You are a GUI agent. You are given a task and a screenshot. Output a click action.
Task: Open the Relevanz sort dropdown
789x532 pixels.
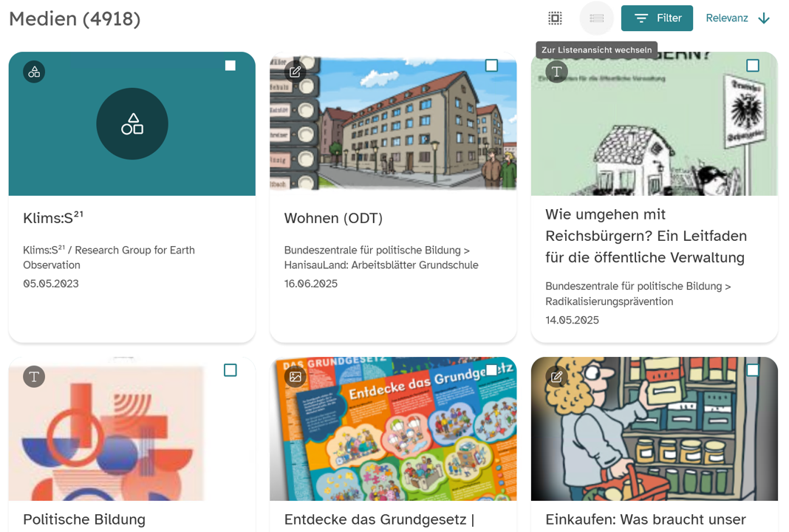[727, 18]
